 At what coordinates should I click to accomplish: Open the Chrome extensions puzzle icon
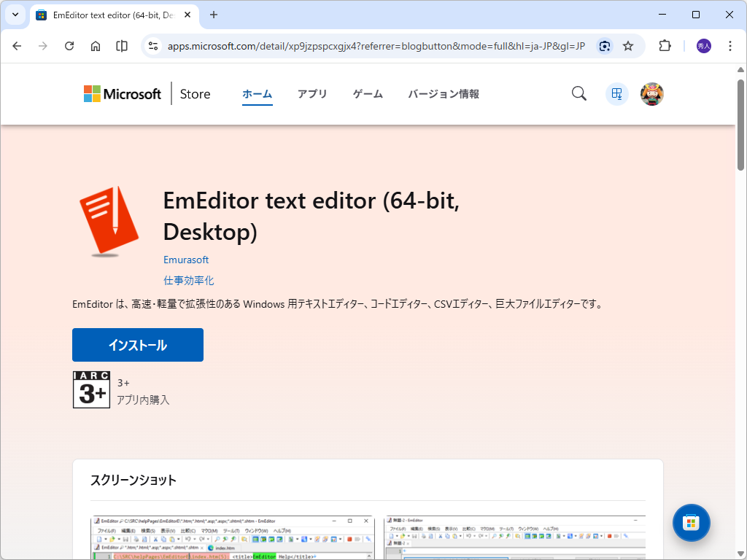click(664, 45)
